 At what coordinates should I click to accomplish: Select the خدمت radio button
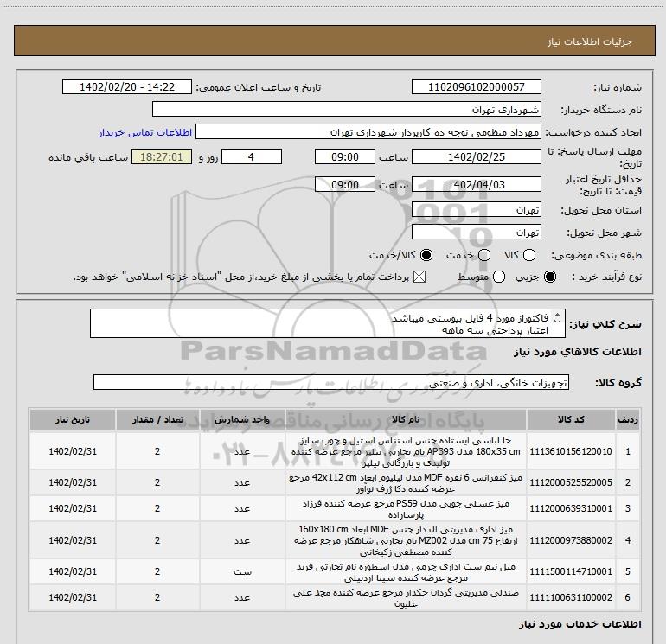click(x=484, y=255)
